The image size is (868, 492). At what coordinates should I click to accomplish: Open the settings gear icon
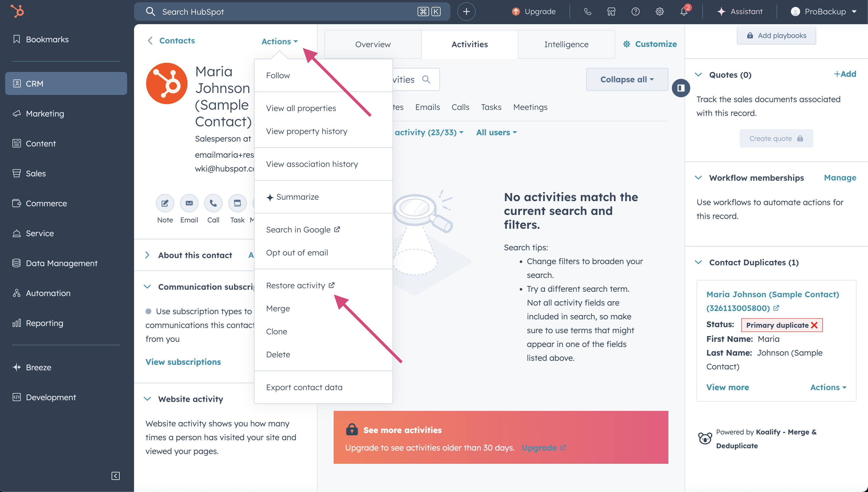[659, 12]
